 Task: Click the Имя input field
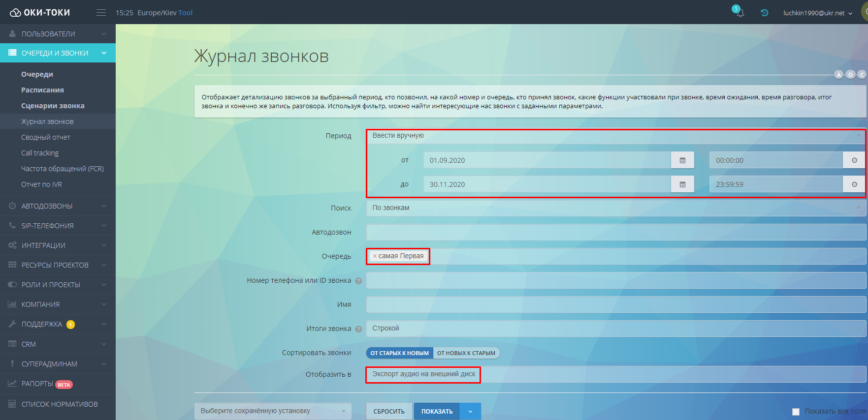coord(615,304)
